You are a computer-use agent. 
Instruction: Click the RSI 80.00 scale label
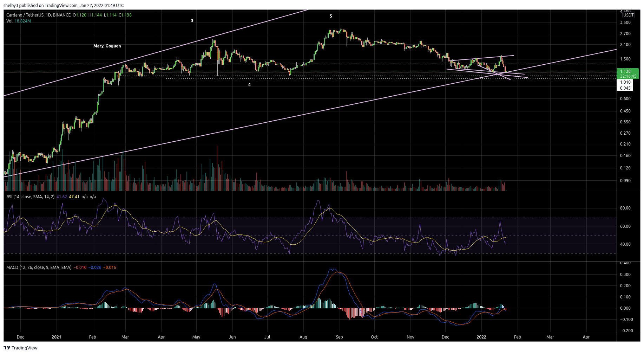(625, 208)
